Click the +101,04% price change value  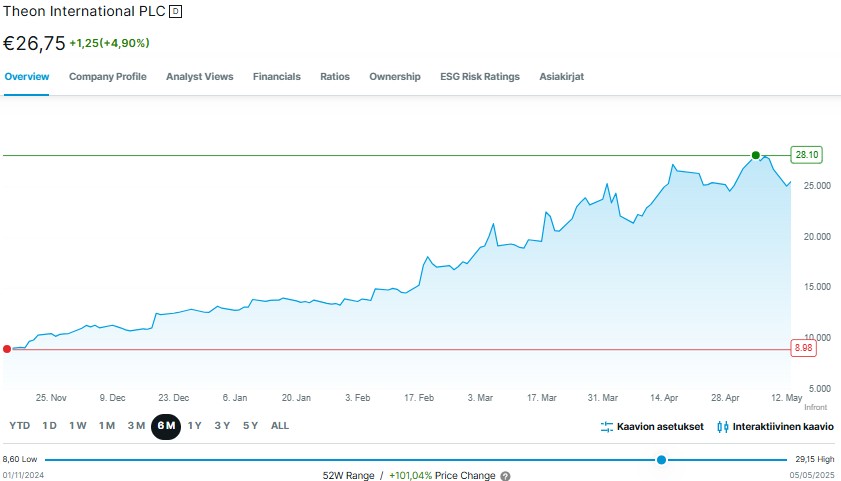click(x=410, y=476)
